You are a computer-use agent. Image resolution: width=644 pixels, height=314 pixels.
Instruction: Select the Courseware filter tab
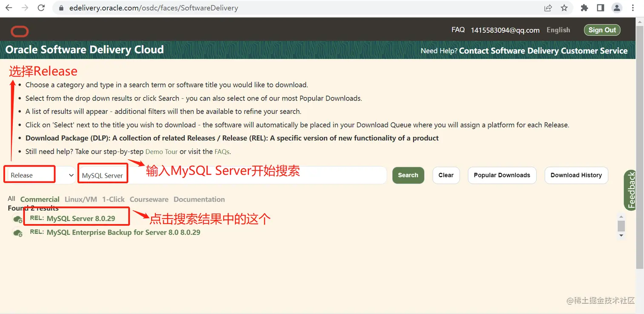click(x=149, y=199)
